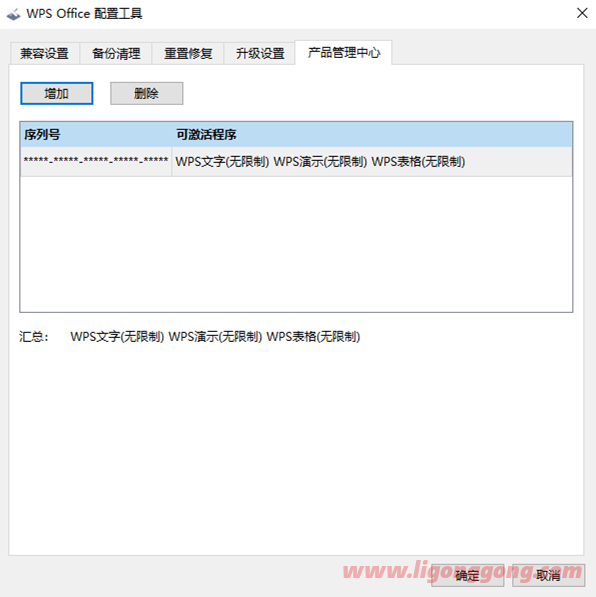Click WPS文字(无限制) in the list row

click(x=222, y=162)
